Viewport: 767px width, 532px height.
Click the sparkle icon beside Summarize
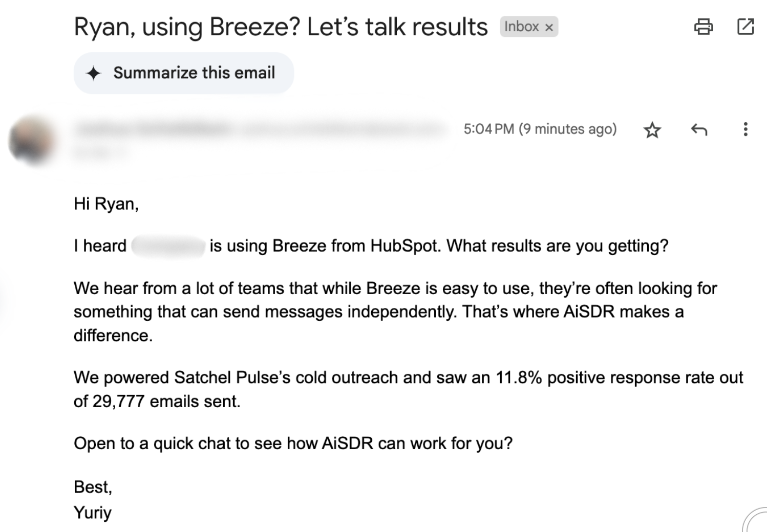[x=93, y=73]
